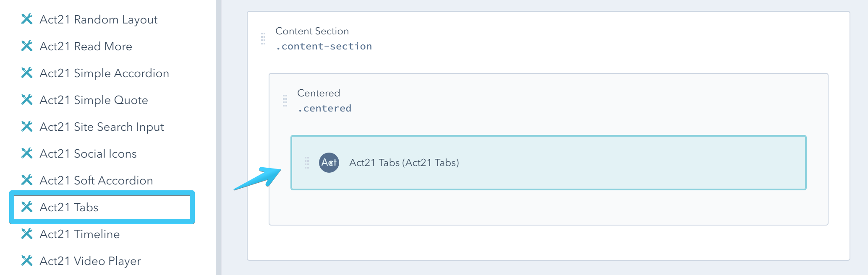
Task: Click the wrench icon beside Act21 Timeline
Action: [x=27, y=234]
